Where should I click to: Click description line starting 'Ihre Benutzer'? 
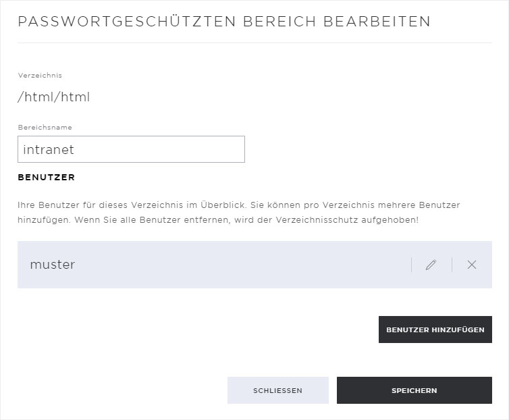tap(239, 205)
